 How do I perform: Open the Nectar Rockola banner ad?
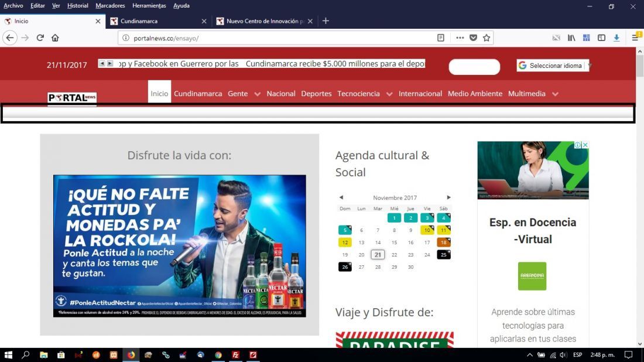point(180,245)
